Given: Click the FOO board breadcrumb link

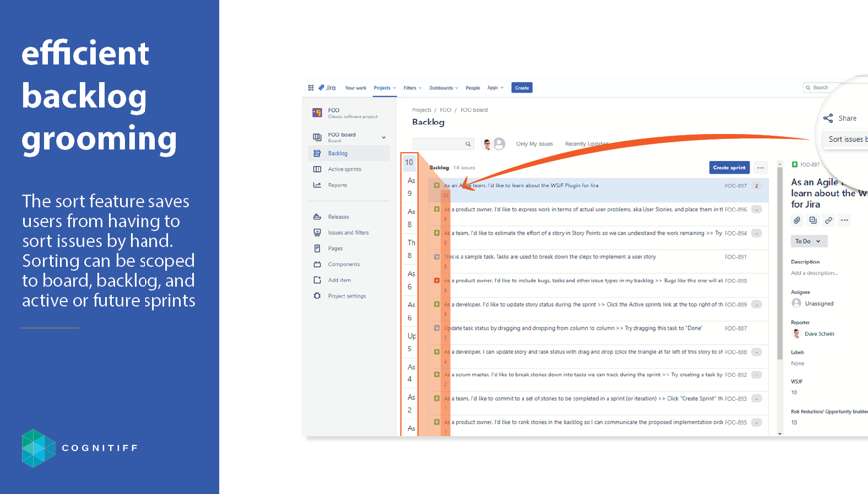Looking at the screenshot, I should [x=474, y=110].
